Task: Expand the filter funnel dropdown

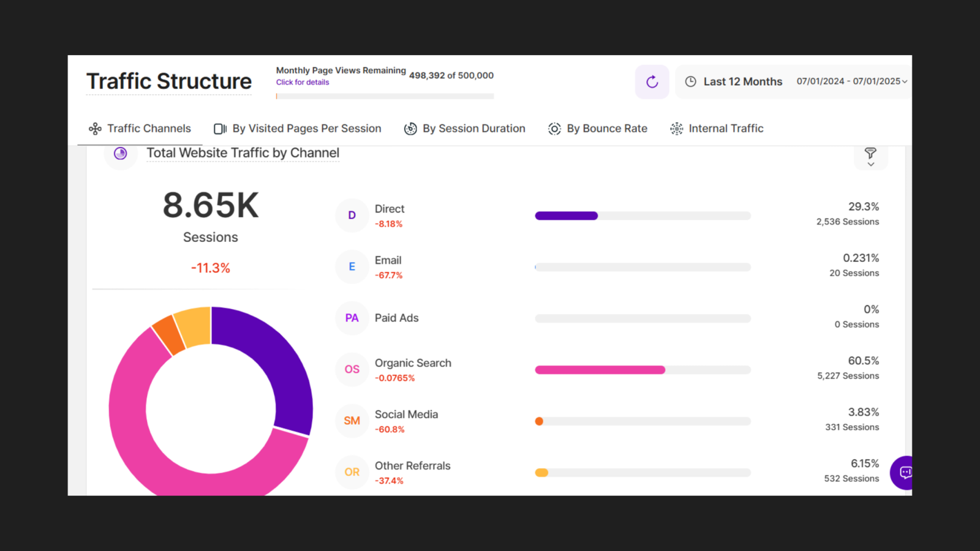Action: coord(870,157)
